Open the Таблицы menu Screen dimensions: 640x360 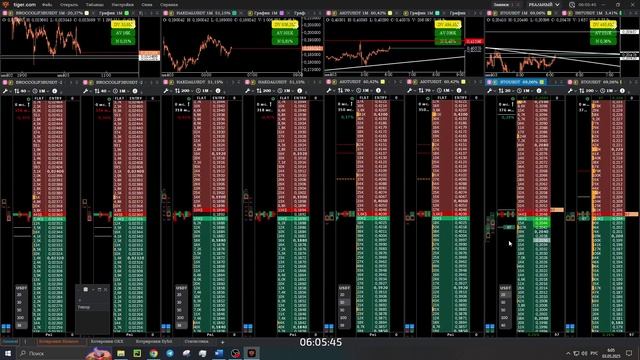pyautogui.click(x=95, y=4)
